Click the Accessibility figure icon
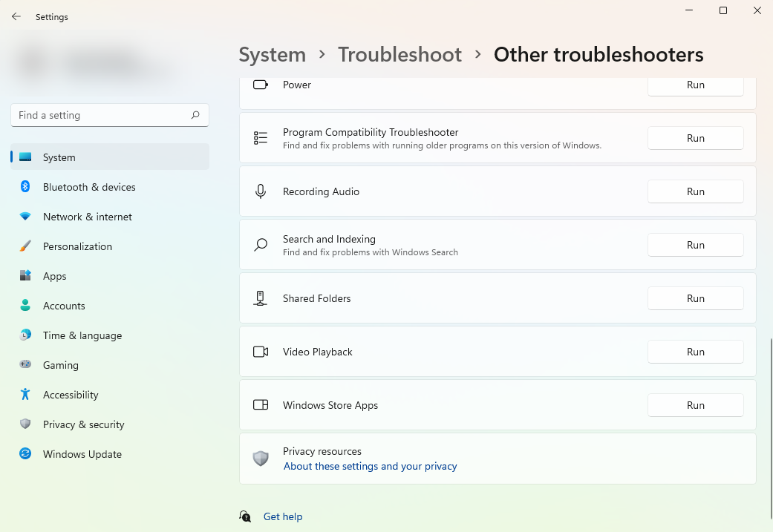Viewport: 773px width, 532px height. click(x=25, y=395)
